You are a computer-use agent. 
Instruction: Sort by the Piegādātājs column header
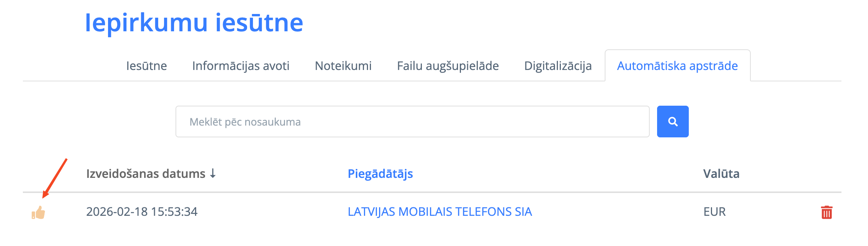tap(380, 173)
